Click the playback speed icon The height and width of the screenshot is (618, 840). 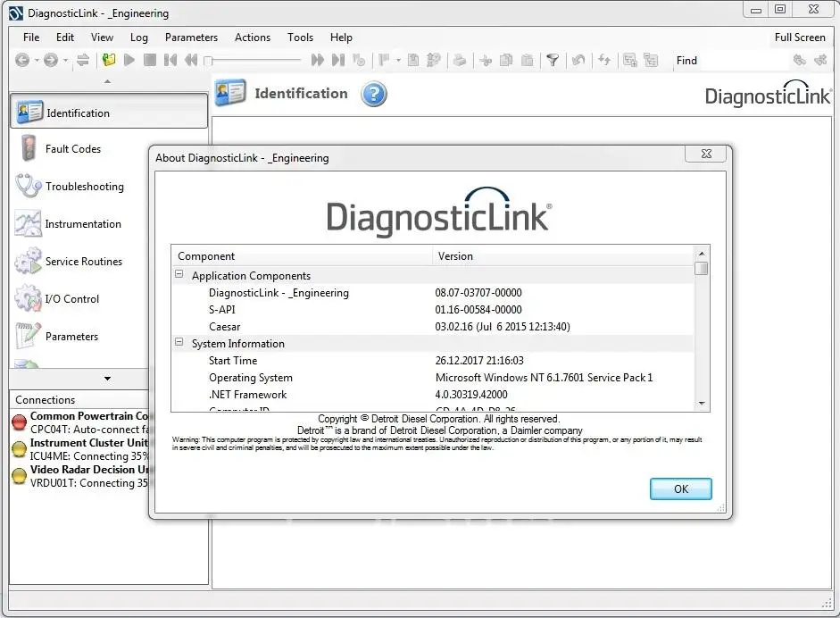tap(359, 60)
